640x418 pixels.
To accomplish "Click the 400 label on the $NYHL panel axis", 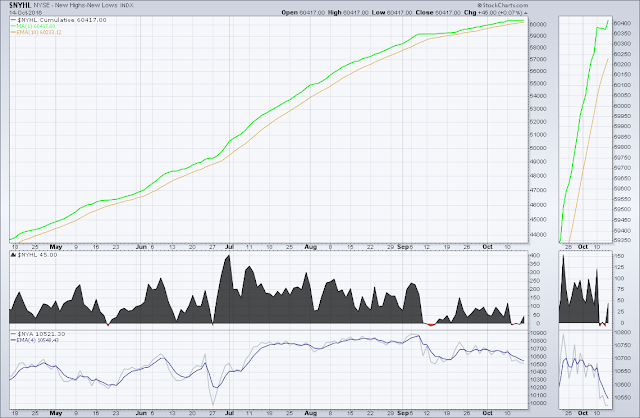I will 536,256.
